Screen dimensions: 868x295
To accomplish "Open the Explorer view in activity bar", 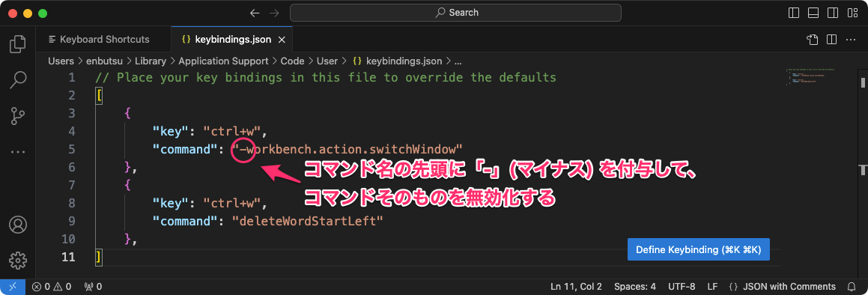I will point(18,43).
